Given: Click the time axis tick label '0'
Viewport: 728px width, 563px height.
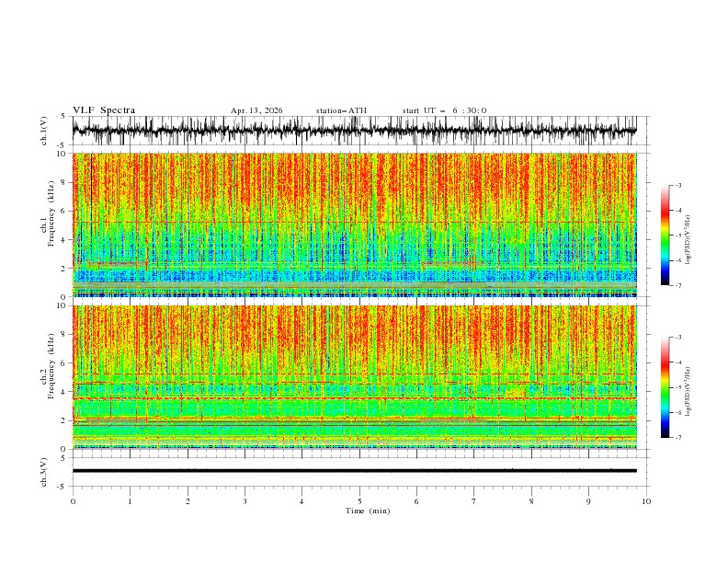Looking at the screenshot, I should pyautogui.click(x=73, y=501).
